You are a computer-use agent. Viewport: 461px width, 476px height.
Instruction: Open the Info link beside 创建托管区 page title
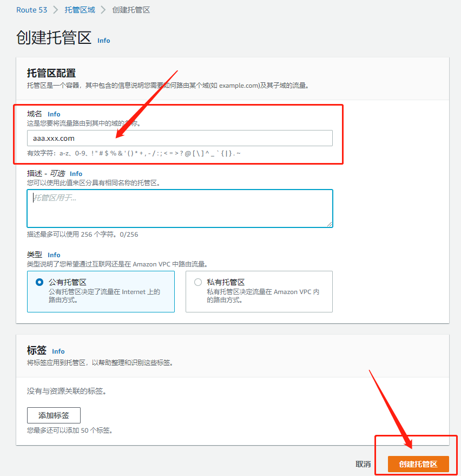(103, 40)
